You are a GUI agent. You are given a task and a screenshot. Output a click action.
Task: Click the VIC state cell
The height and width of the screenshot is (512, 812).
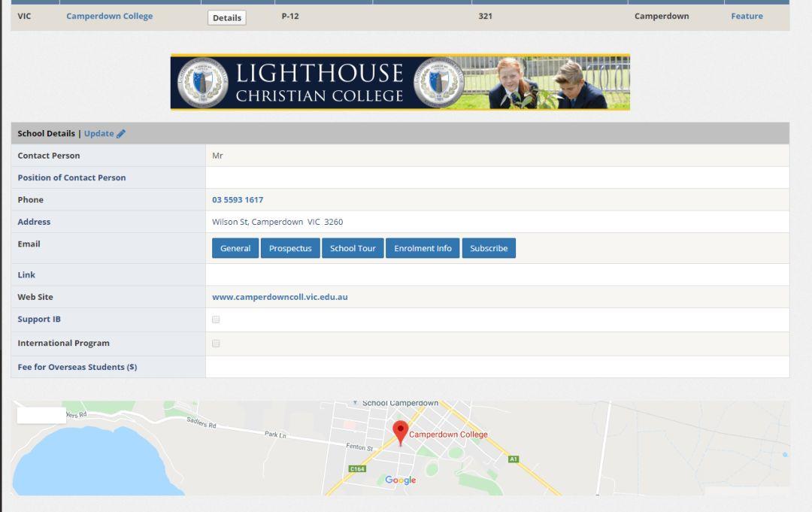[24, 16]
